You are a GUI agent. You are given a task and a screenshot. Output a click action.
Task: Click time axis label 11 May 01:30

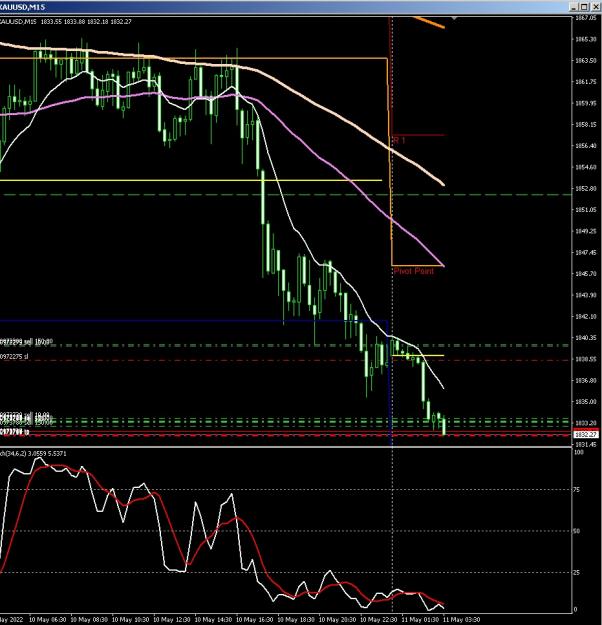coord(420,619)
